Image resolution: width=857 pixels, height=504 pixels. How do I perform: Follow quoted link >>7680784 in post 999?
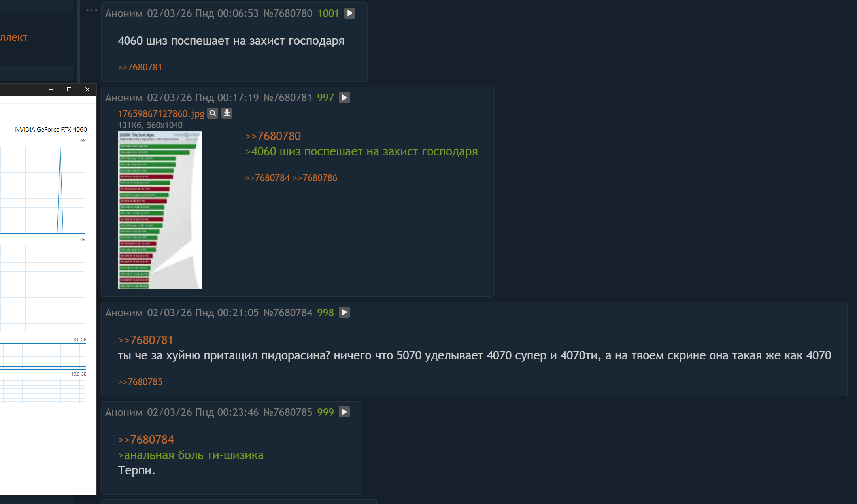click(x=146, y=440)
